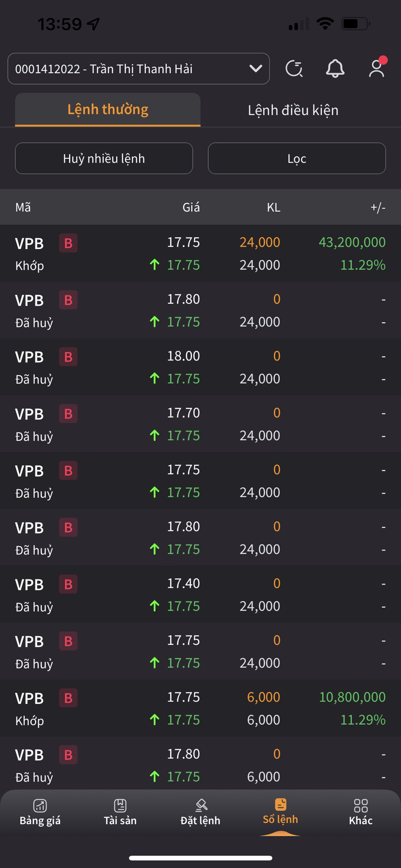Open Khác more menu

click(x=360, y=812)
